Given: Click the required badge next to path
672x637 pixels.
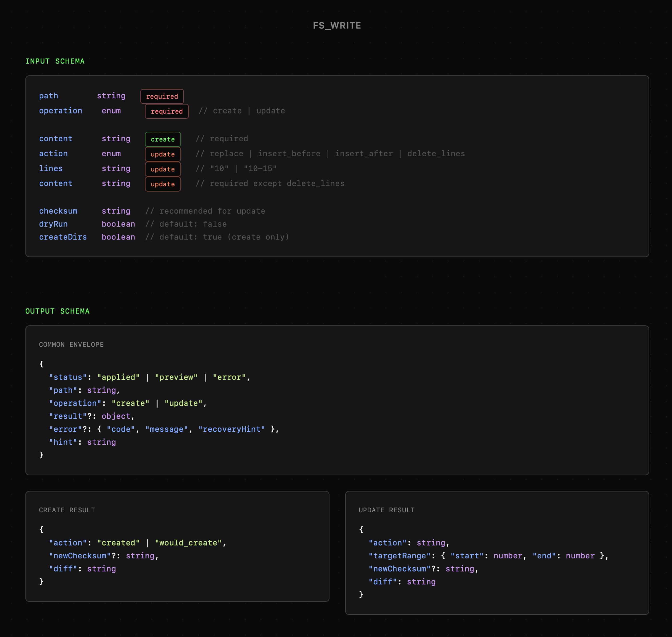Looking at the screenshot, I should tap(162, 96).
